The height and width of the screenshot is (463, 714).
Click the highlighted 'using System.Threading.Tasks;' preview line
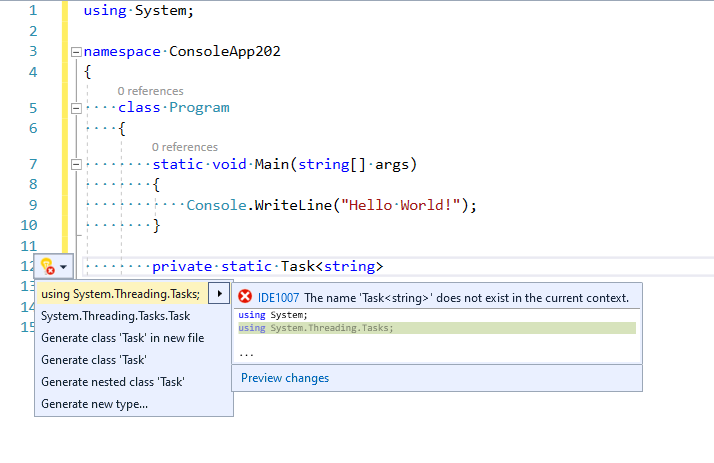pos(437,328)
